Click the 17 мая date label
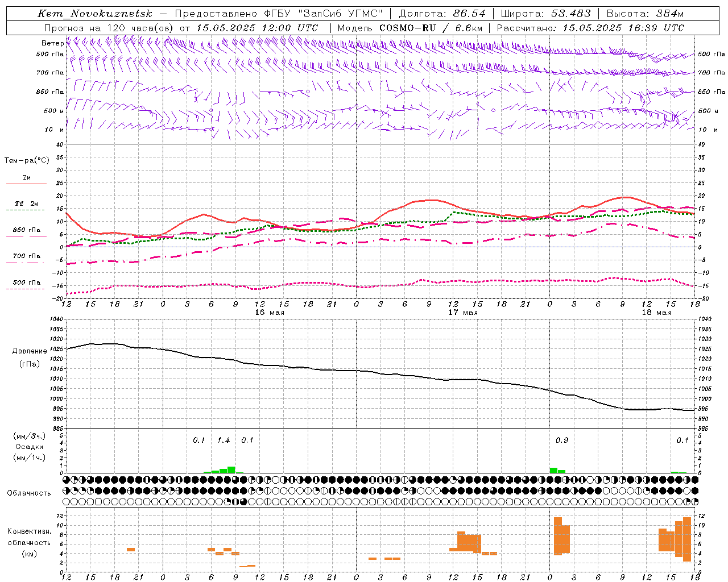 point(463,312)
